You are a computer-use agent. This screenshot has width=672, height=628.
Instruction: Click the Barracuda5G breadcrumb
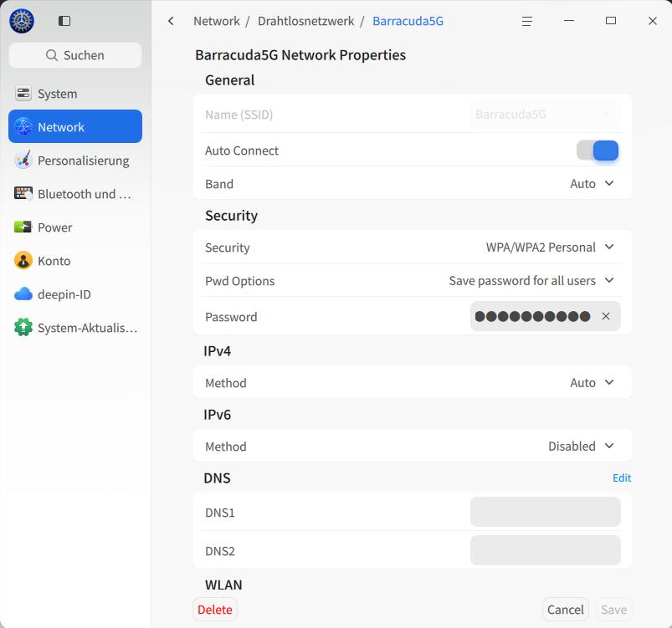[408, 21]
